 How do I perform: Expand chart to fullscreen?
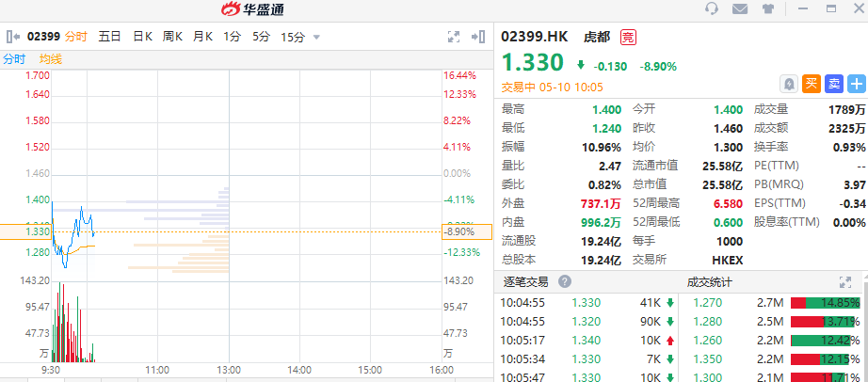coord(454,37)
